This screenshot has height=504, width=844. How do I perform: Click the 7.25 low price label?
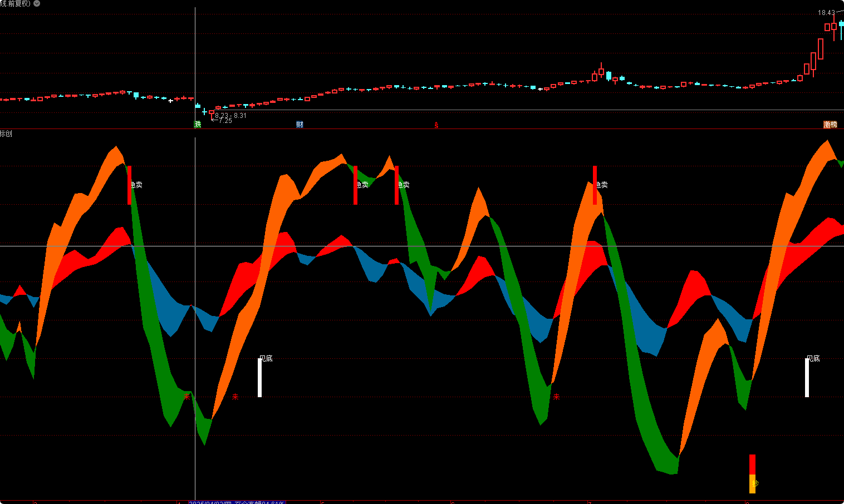225,121
